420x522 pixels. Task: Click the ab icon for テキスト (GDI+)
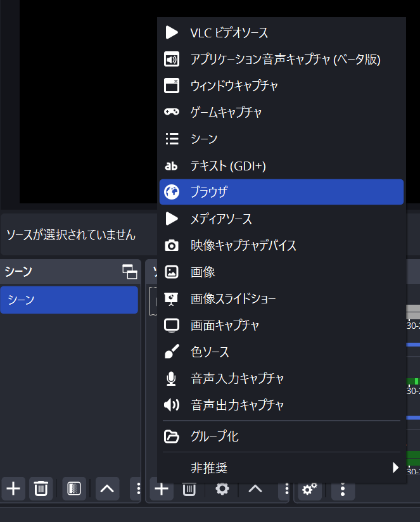(x=172, y=166)
